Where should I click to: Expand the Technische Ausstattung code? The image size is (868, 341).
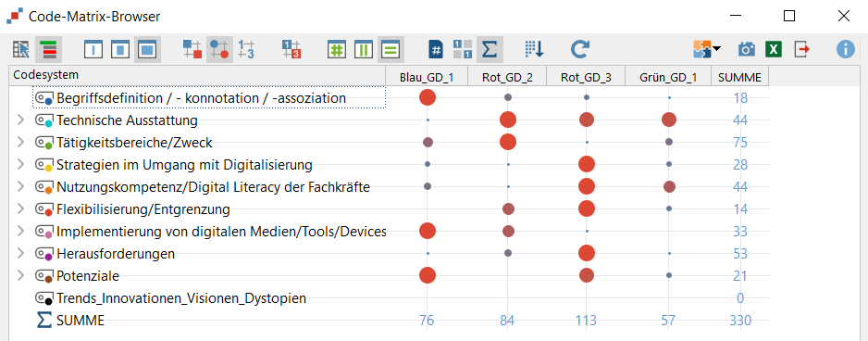21,120
